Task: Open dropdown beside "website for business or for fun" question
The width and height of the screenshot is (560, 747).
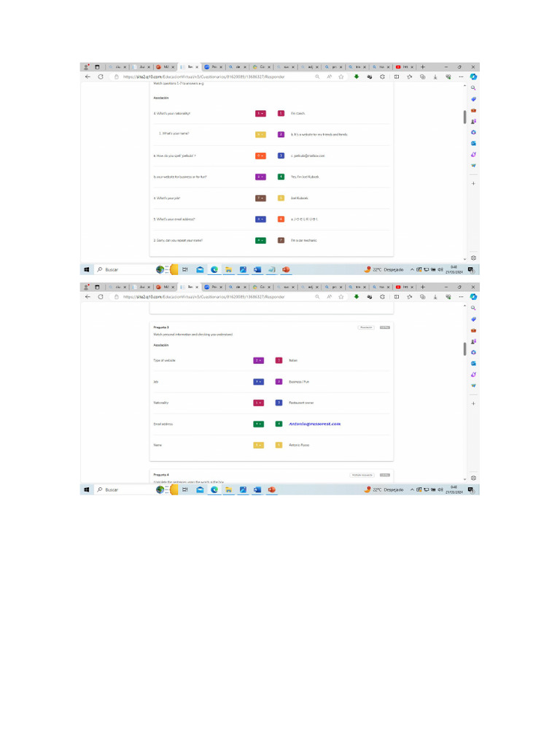Action: [x=260, y=177]
